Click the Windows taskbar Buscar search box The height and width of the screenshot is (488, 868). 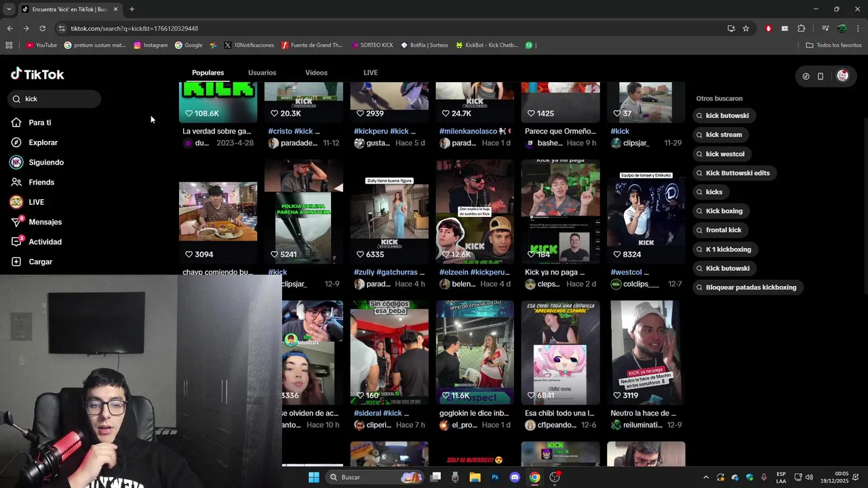click(374, 477)
